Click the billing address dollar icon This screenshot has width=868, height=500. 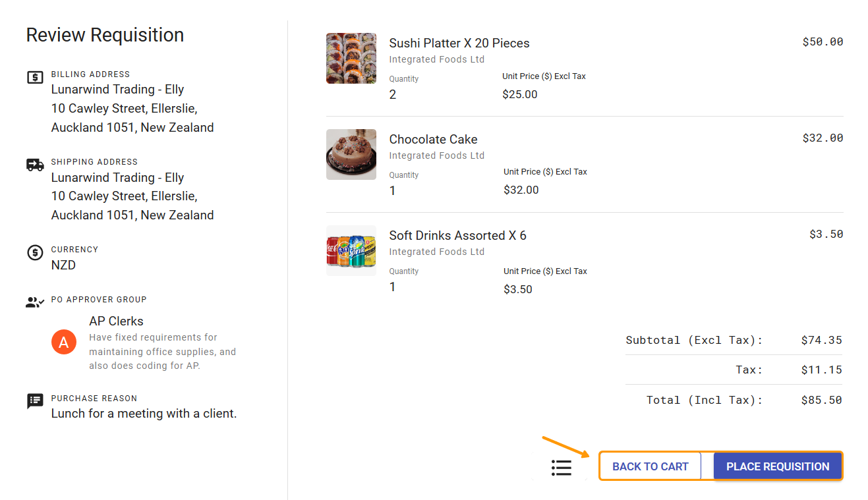click(35, 77)
